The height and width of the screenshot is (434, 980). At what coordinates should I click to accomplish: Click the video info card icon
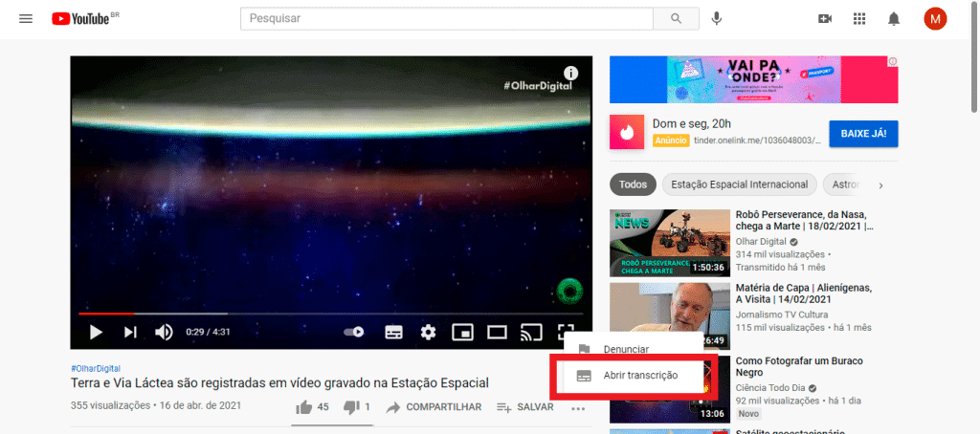click(570, 73)
